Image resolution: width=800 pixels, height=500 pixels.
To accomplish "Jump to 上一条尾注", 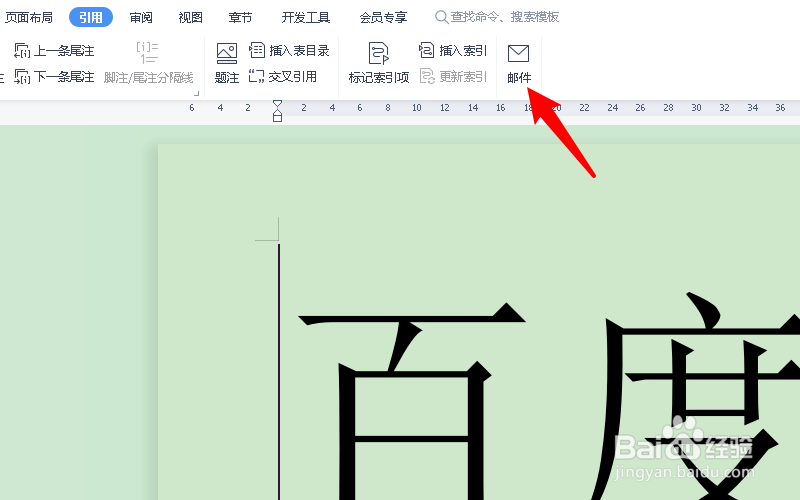I will [x=54, y=51].
